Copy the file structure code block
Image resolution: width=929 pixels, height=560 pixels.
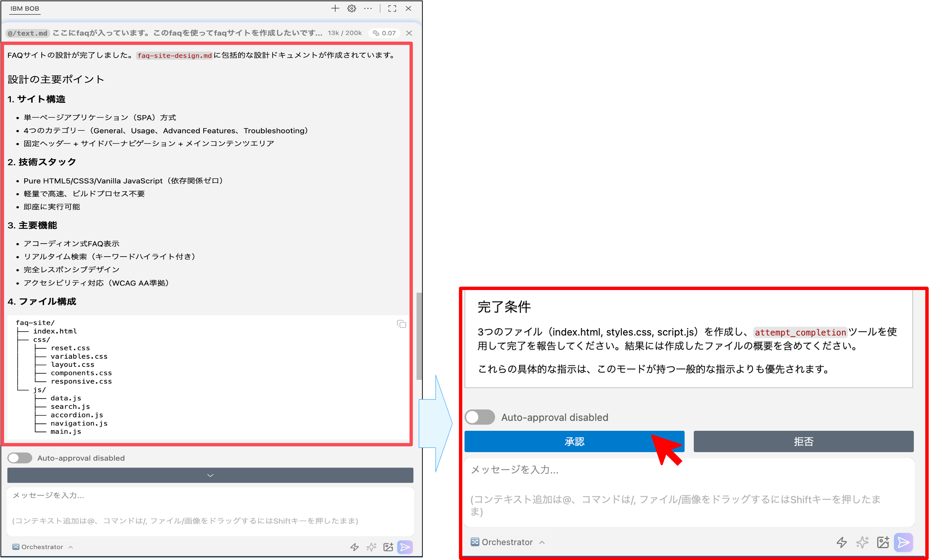point(401,324)
